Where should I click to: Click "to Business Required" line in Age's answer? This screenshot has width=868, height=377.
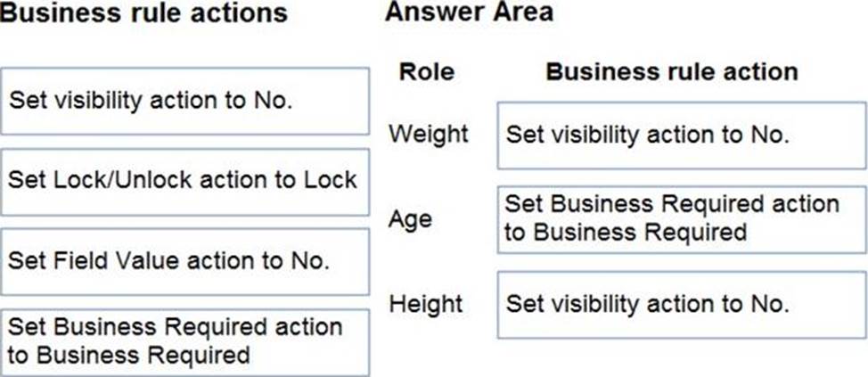coord(625,234)
